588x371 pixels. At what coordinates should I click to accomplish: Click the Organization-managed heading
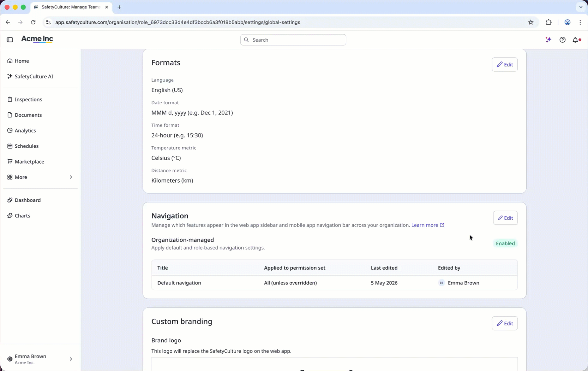[182, 240]
